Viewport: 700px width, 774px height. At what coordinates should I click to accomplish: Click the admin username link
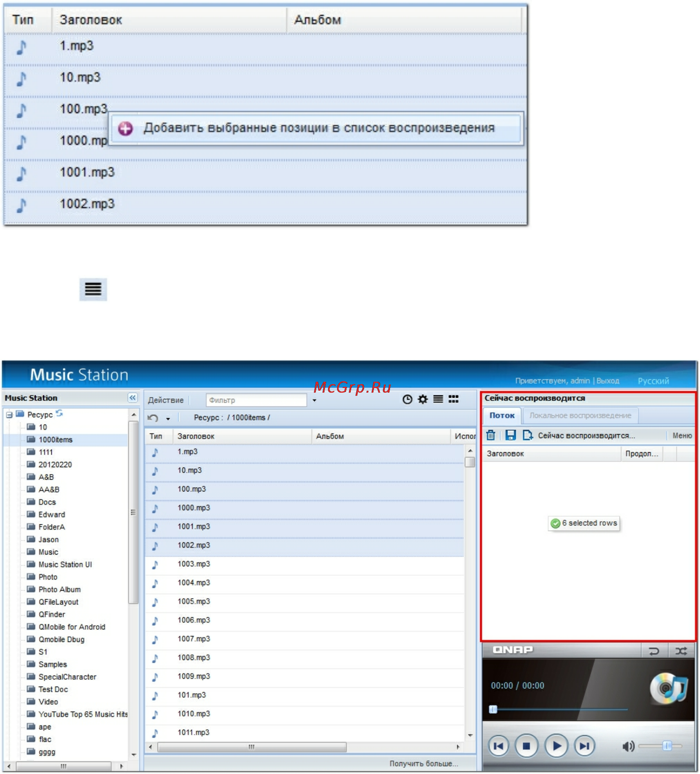pyautogui.click(x=580, y=381)
